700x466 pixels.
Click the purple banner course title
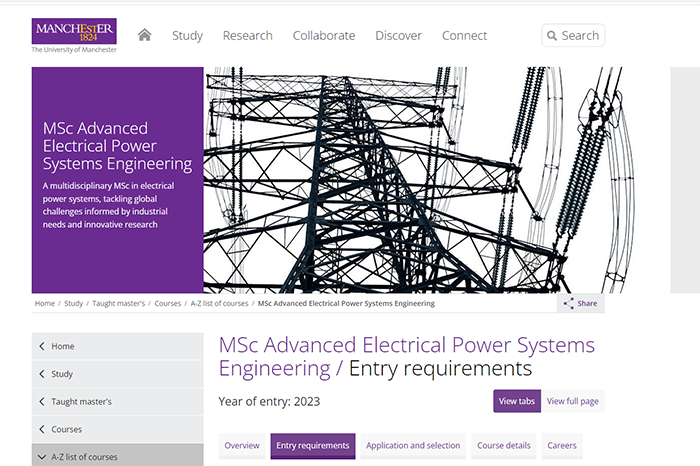point(117,146)
